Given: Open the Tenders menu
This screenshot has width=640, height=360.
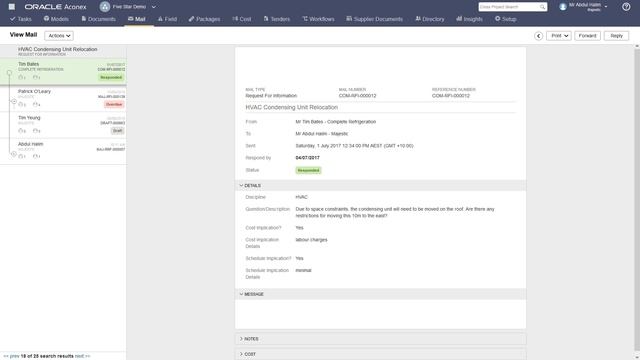Looking at the screenshot, I should (x=277, y=19).
